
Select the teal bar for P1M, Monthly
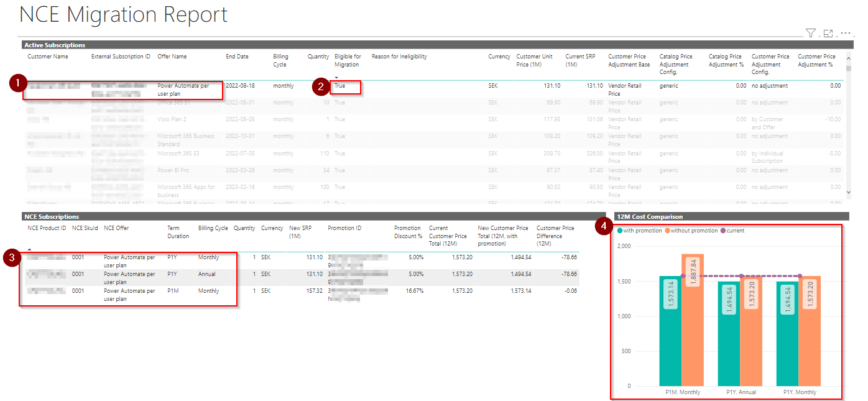pyautogui.click(x=670, y=331)
